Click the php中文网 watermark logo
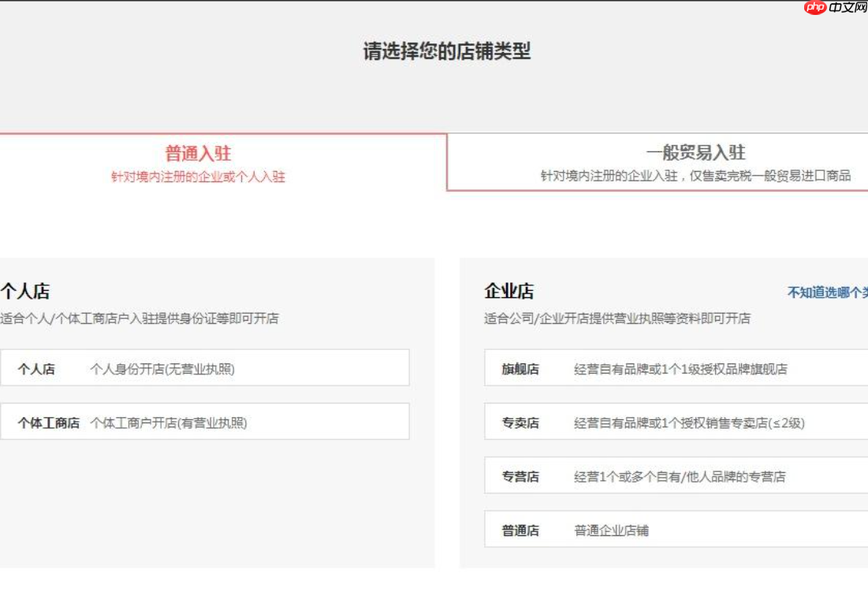The image size is (868, 603). 837,9
